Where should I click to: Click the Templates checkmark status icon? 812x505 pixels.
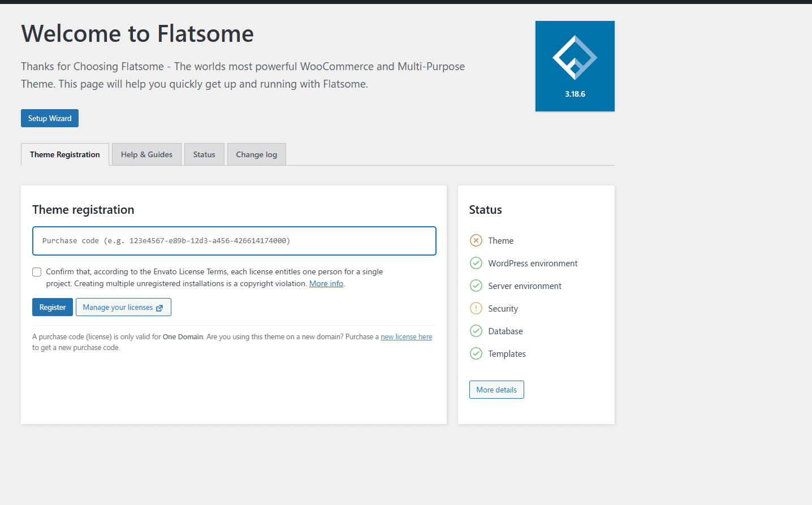(x=476, y=353)
